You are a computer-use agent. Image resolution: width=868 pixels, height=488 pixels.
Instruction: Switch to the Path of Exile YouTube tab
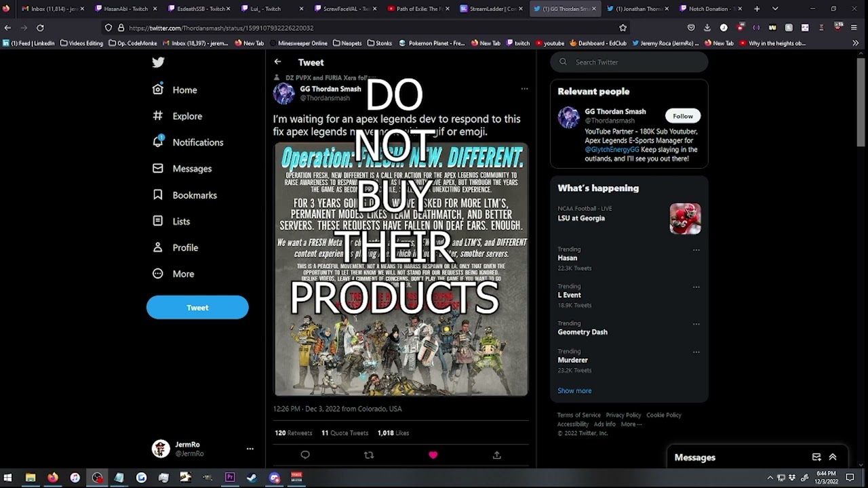(x=418, y=9)
